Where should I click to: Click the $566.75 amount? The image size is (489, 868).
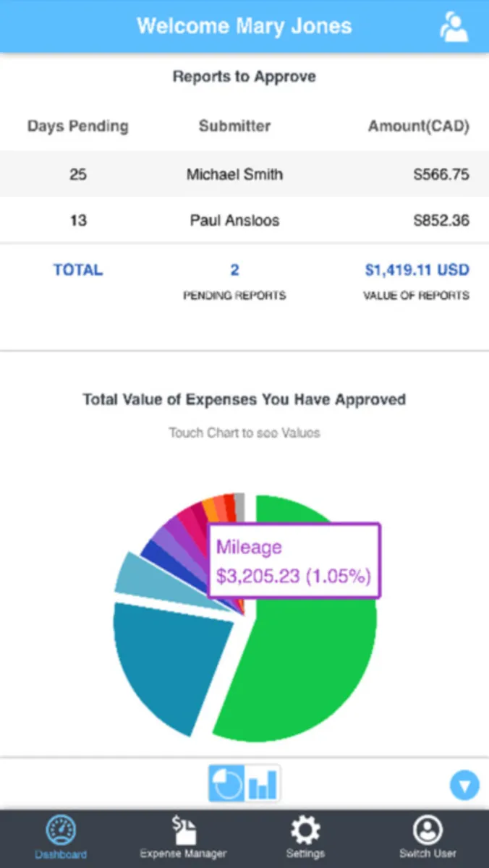click(x=441, y=174)
